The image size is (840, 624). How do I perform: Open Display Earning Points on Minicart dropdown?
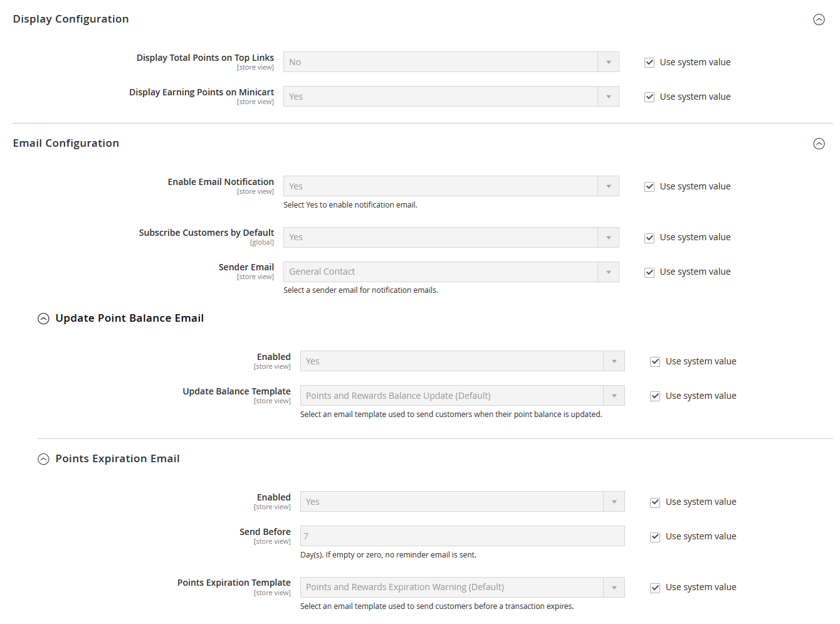click(x=451, y=97)
